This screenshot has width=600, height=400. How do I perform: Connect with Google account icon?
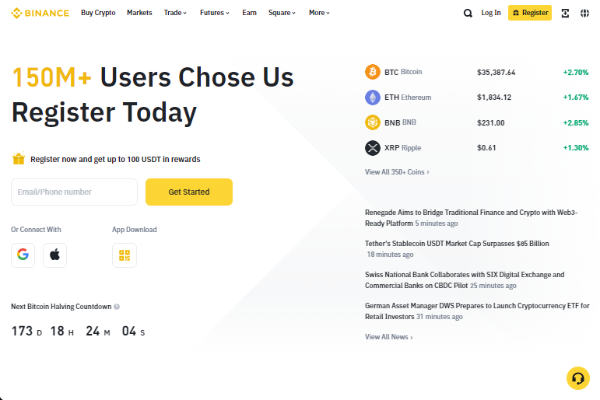pyautogui.click(x=23, y=255)
